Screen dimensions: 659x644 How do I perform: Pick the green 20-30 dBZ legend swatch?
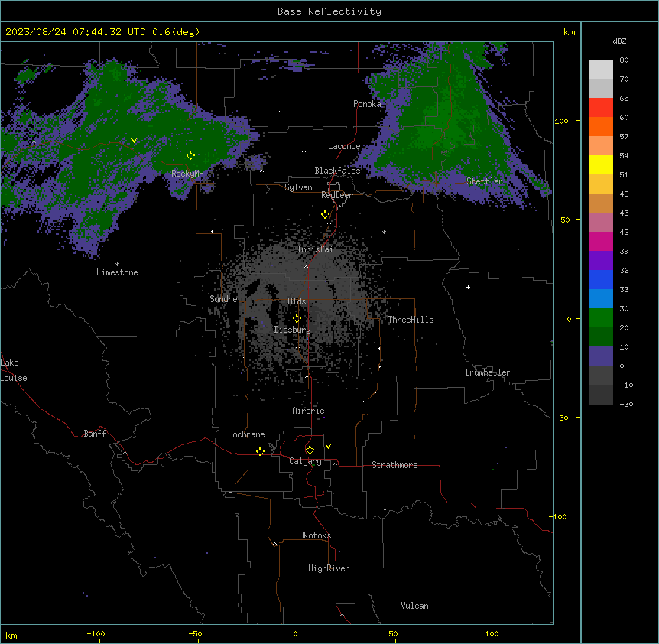(601, 318)
